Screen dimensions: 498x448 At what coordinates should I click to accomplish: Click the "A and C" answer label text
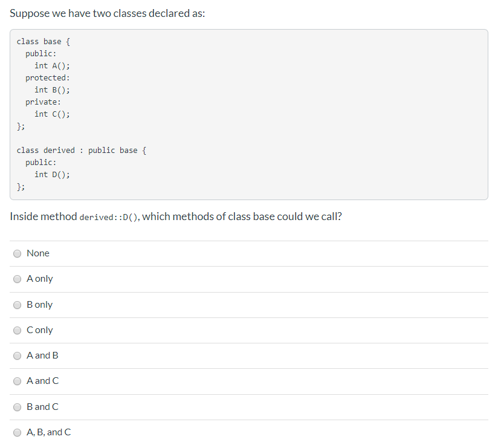pos(41,381)
